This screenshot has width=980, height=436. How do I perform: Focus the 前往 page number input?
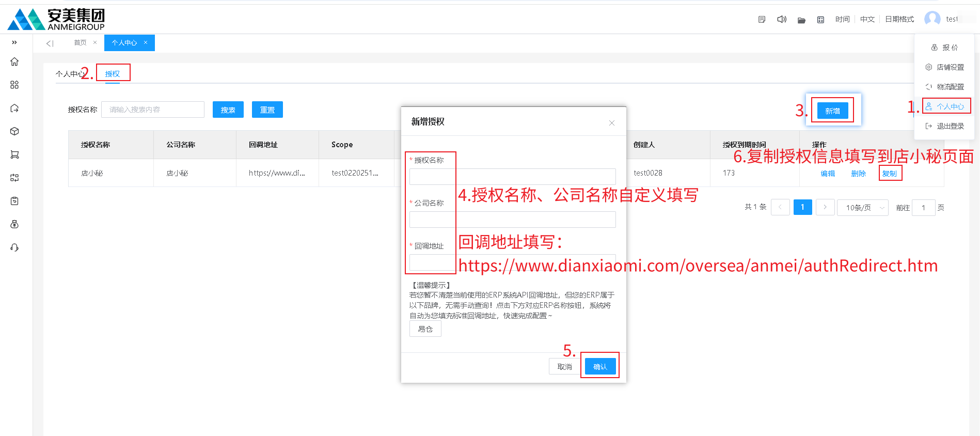click(x=924, y=208)
